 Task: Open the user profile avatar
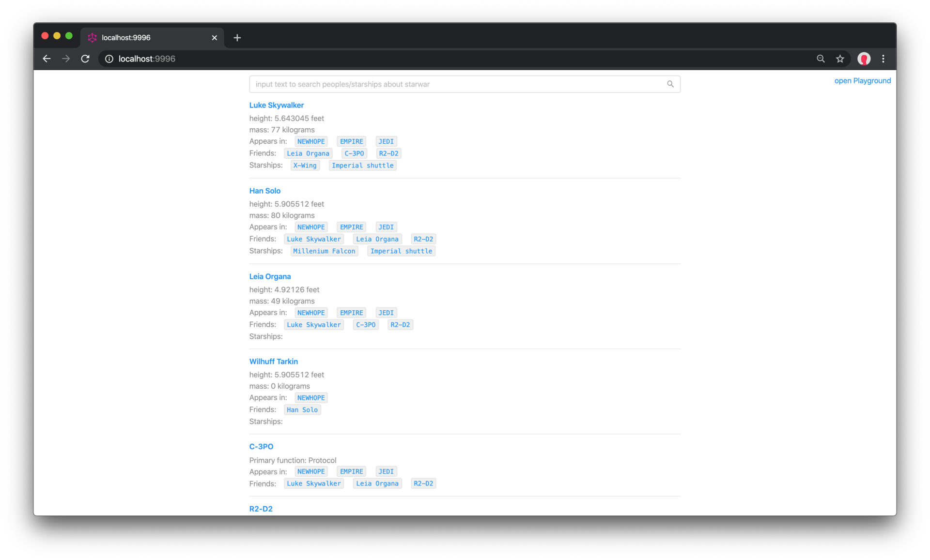[864, 59]
